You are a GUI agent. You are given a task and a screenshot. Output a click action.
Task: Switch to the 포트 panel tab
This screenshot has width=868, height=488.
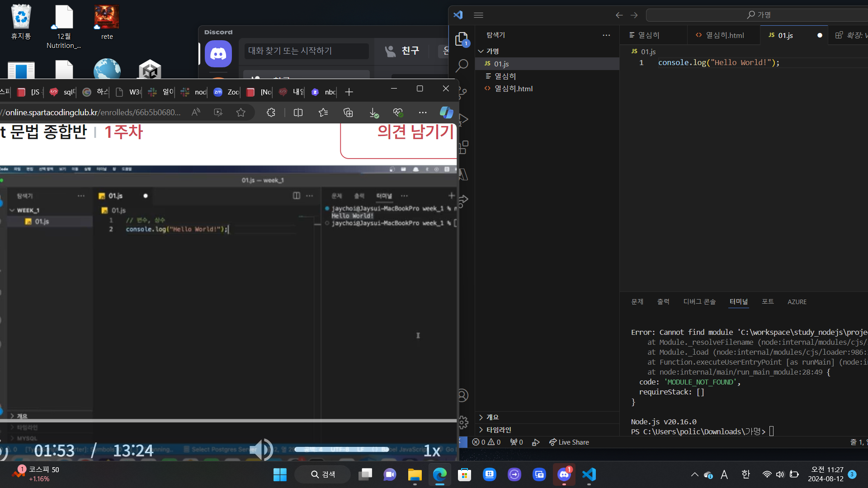768,302
